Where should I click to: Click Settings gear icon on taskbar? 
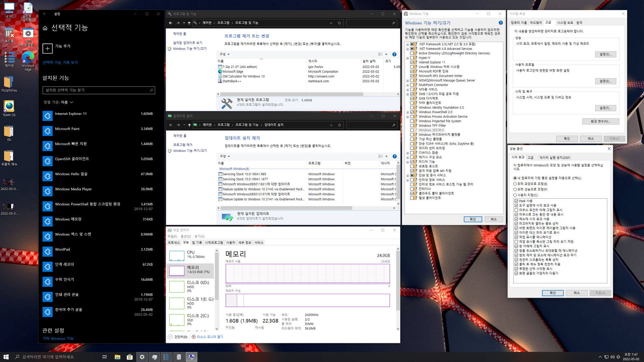(x=142, y=357)
